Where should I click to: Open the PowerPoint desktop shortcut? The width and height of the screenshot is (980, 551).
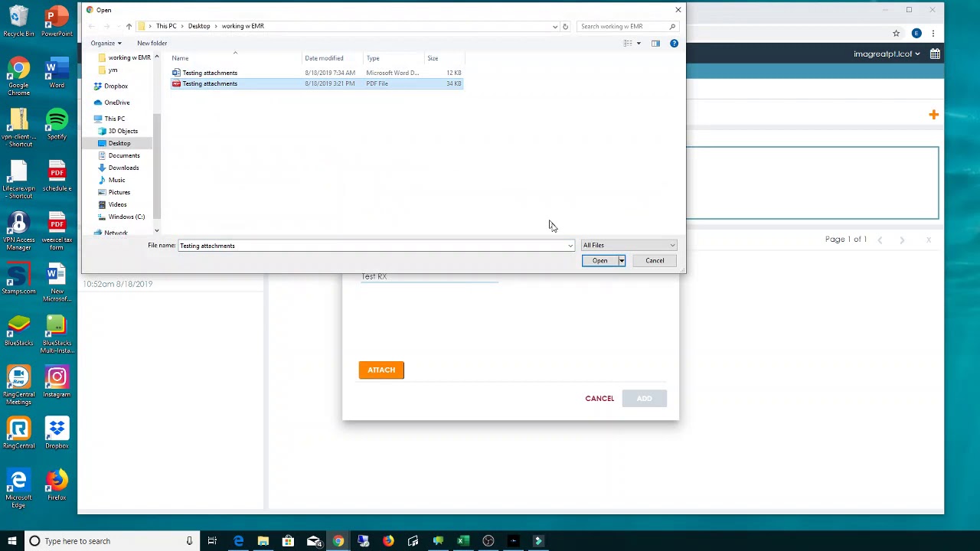tap(57, 21)
